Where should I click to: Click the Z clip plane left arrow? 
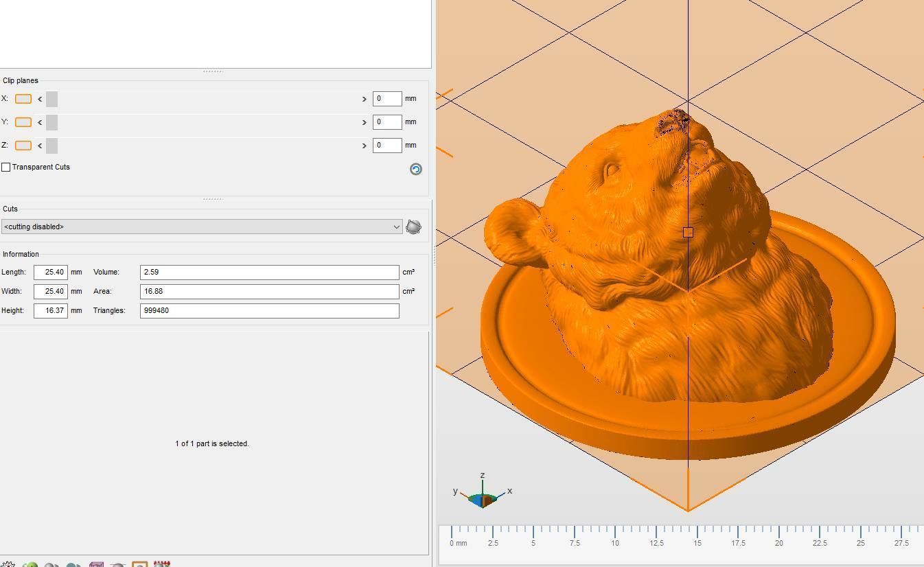tap(40, 146)
